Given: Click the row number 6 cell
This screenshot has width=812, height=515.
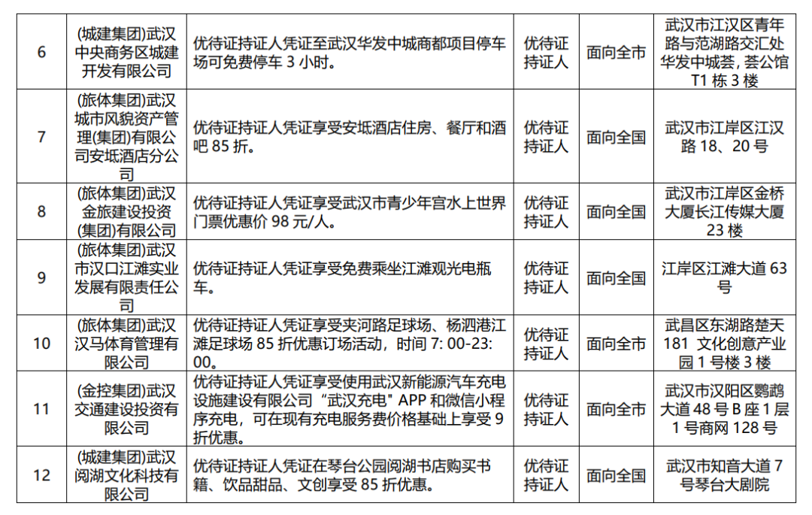Looking at the screenshot, I should click(41, 52).
